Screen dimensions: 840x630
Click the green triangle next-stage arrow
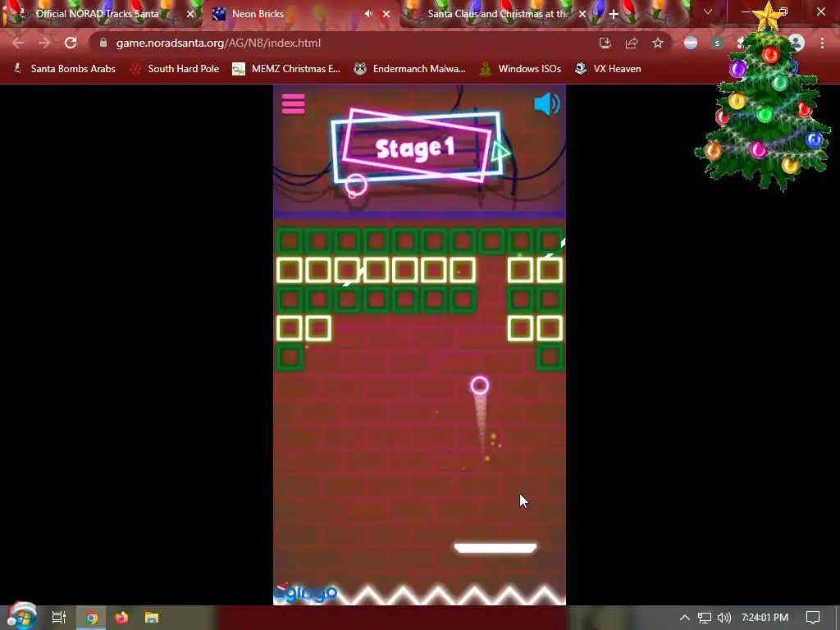tap(500, 152)
